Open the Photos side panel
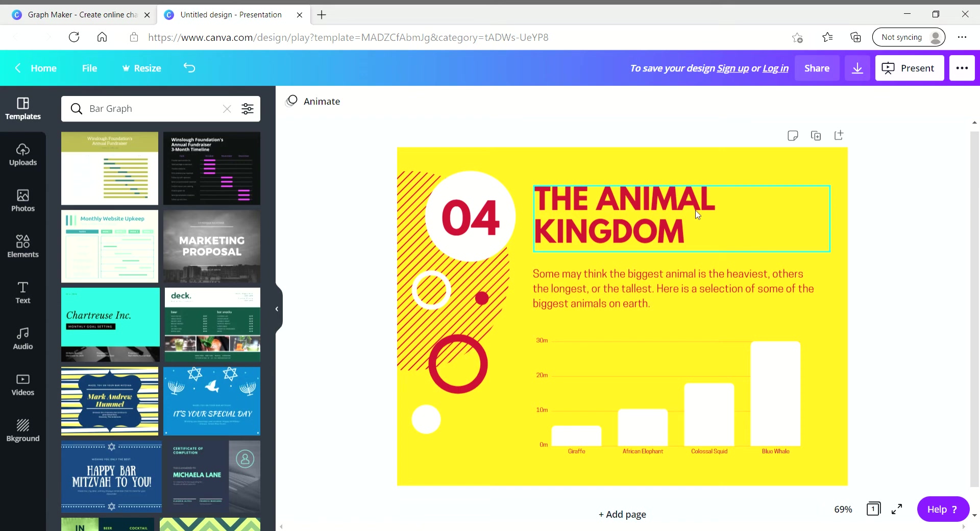Screen dimensions: 980x531 (23, 201)
